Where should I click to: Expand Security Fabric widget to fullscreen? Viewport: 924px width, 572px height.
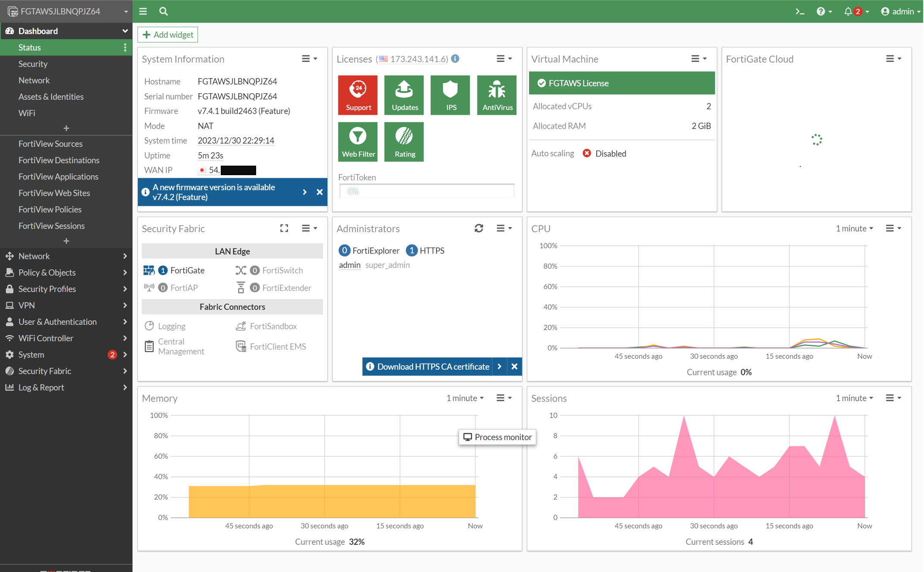point(284,228)
